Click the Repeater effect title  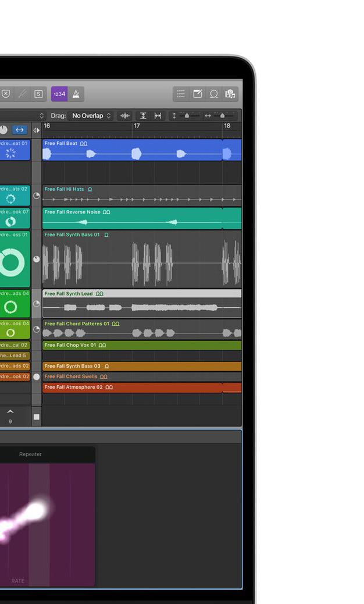coord(30,454)
